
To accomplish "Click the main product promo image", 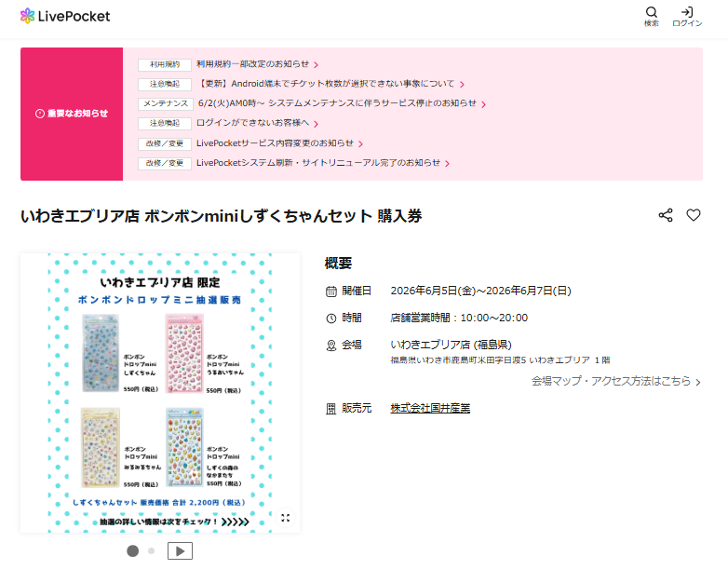I will click(160, 393).
